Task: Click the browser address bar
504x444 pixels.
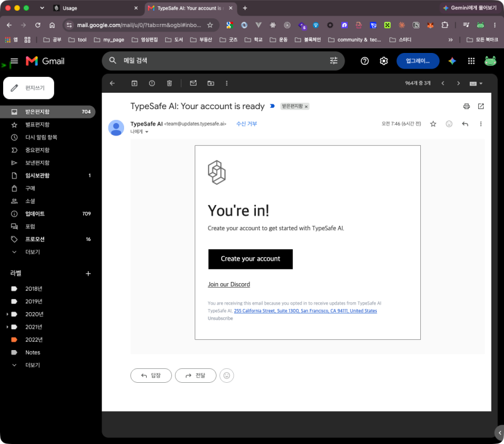Action: coord(139,25)
